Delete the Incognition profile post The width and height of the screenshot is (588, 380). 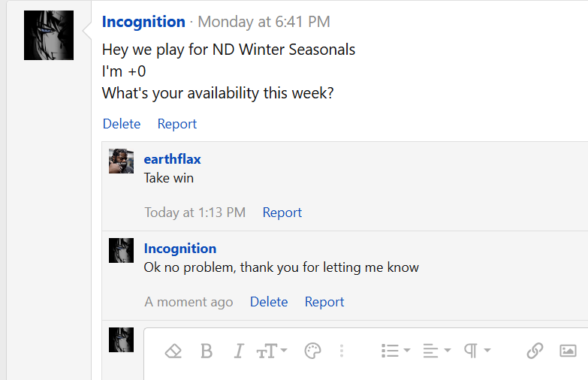(122, 124)
